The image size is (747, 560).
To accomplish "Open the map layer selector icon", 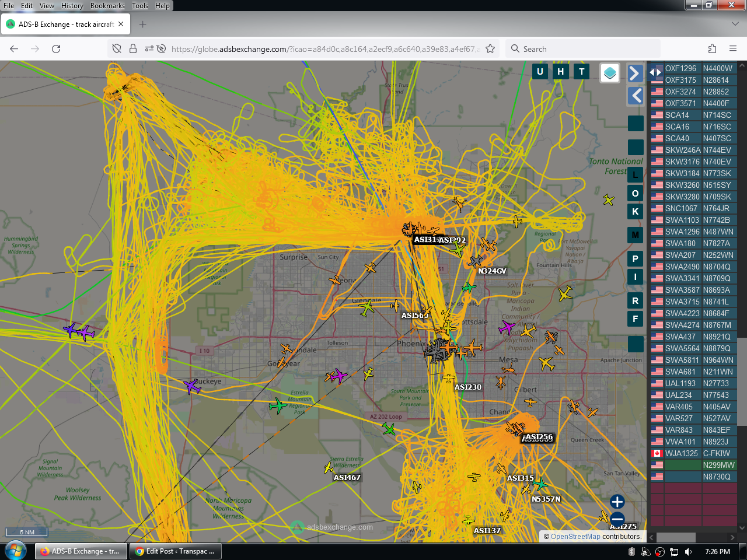I will point(610,73).
